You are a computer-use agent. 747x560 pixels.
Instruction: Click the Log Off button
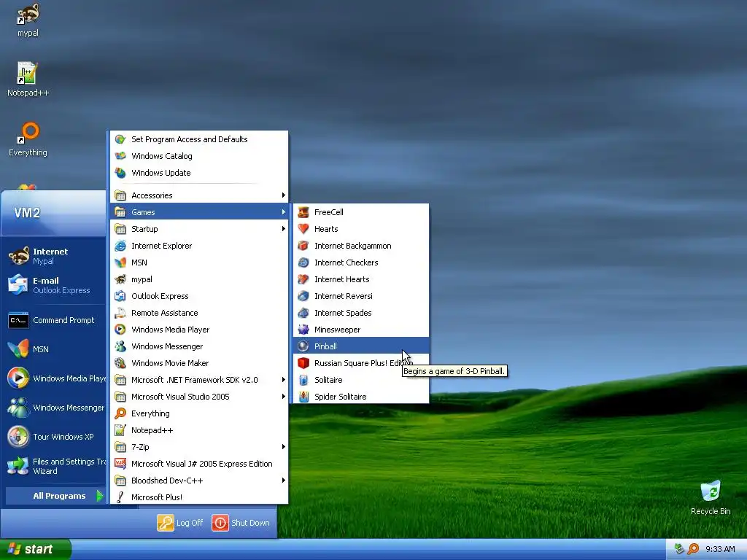click(180, 522)
